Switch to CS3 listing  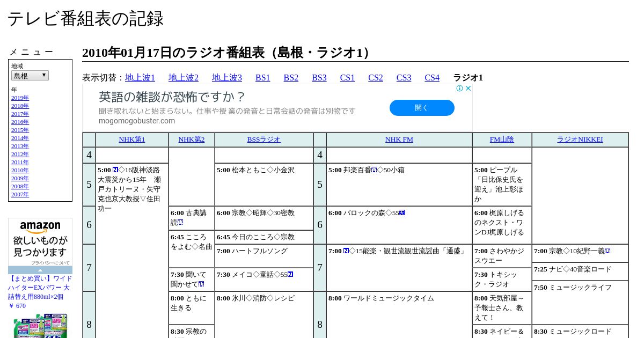click(x=404, y=78)
